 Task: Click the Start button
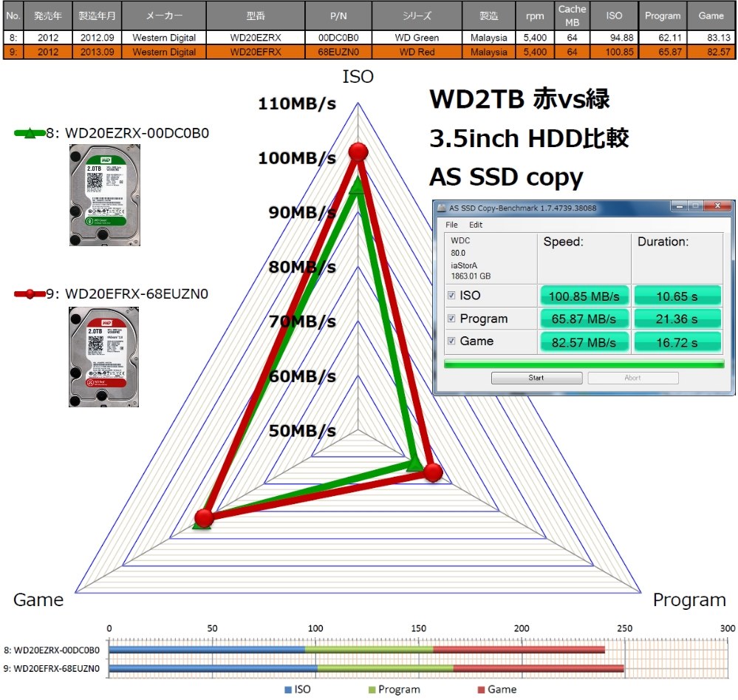pyautogui.click(x=536, y=378)
